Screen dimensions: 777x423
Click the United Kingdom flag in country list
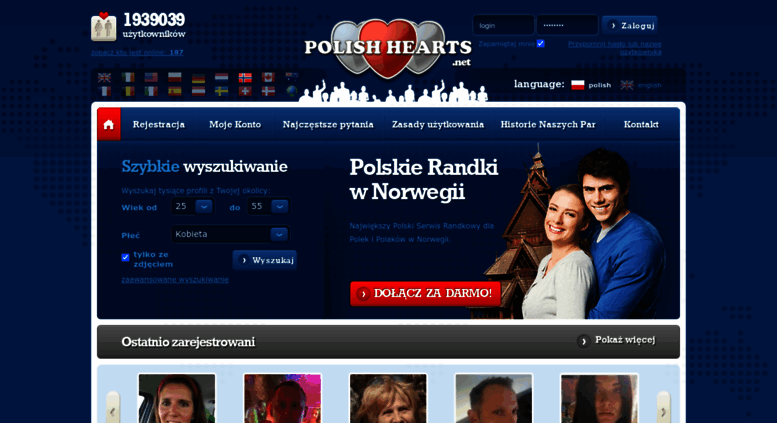(104, 77)
